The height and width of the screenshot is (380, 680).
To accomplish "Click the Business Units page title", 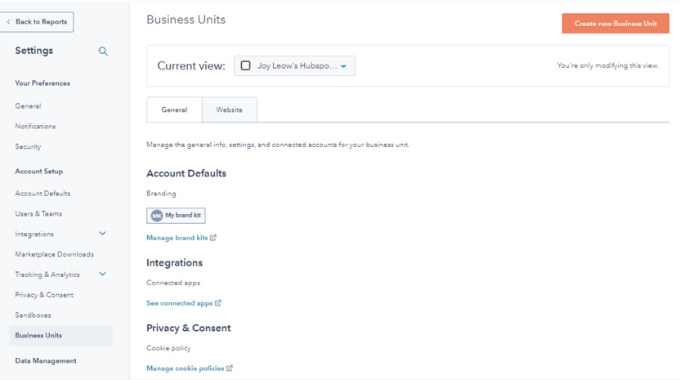I will pyautogui.click(x=186, y=20).
